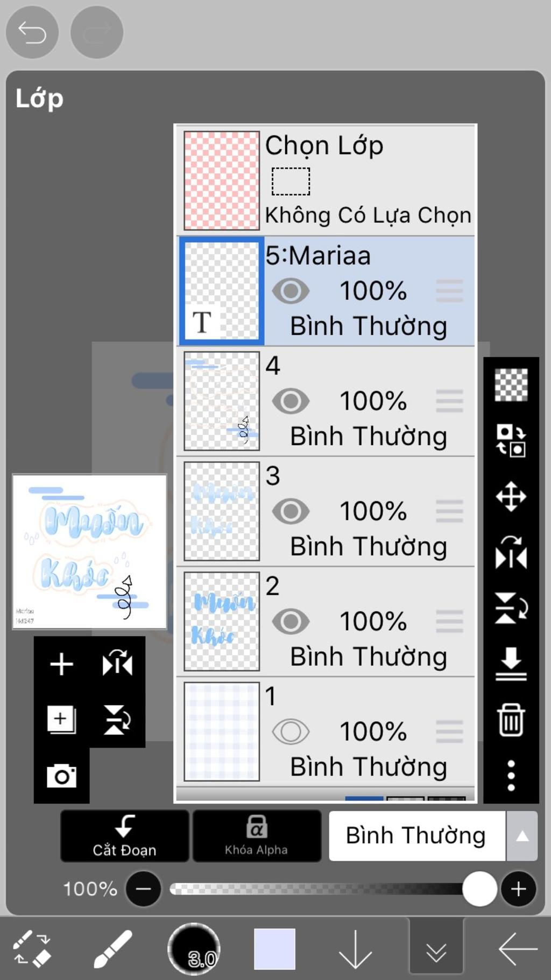Screen dimensions: 551x980
Task: Select layer 3 in the list
Action: (x=326, y=511)
